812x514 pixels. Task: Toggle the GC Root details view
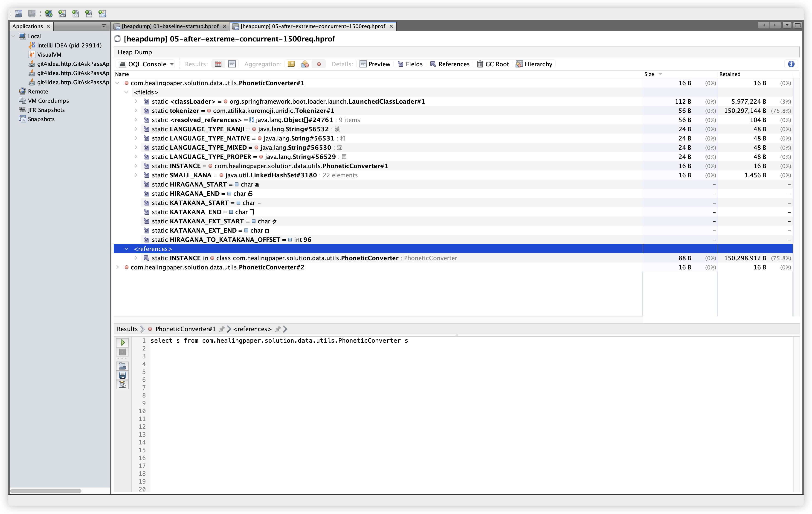point(493,64)
